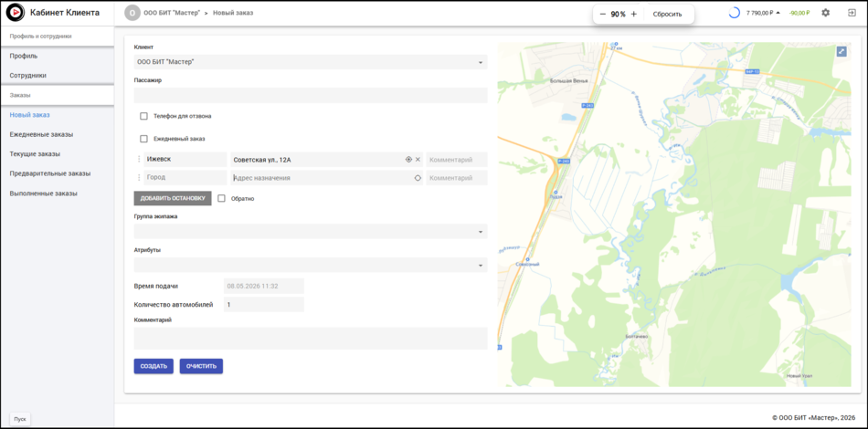Click the 90 % zoom value
Screen dimensions: 868x429
(618, 15)
